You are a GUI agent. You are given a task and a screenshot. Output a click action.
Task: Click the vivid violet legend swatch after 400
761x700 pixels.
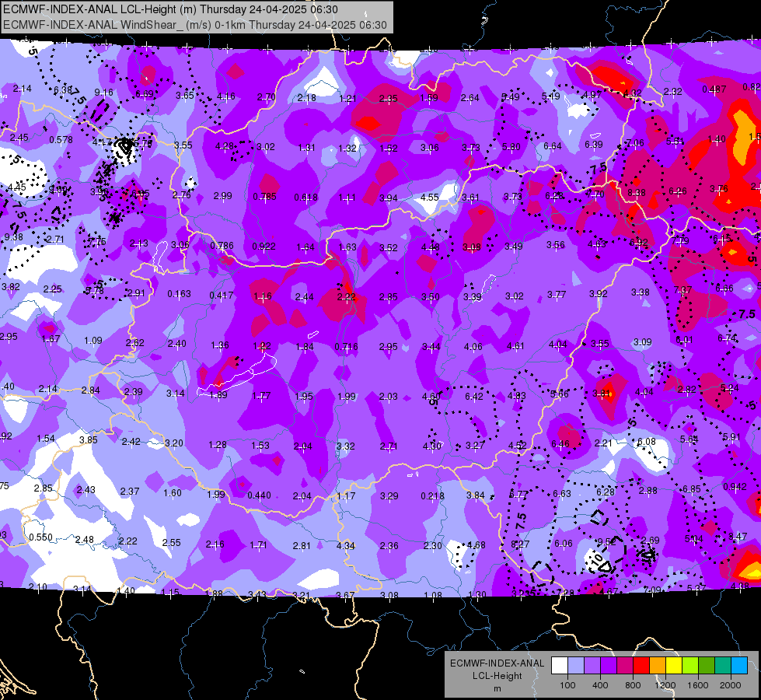[x=609, y=666]
